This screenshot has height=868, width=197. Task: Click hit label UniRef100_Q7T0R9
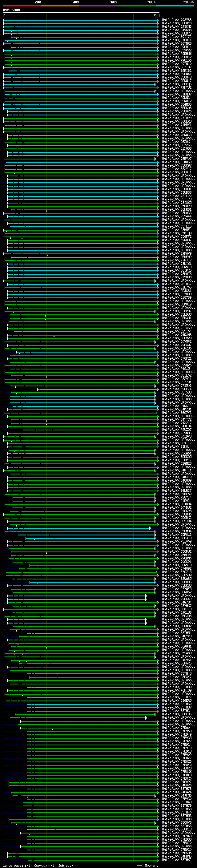tap(177, 118)
